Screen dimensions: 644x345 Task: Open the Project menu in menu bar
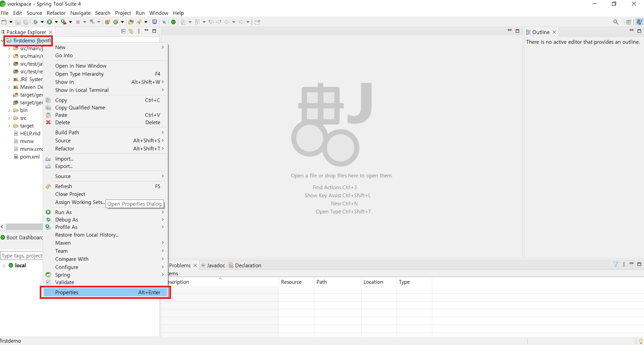point(123,13)
